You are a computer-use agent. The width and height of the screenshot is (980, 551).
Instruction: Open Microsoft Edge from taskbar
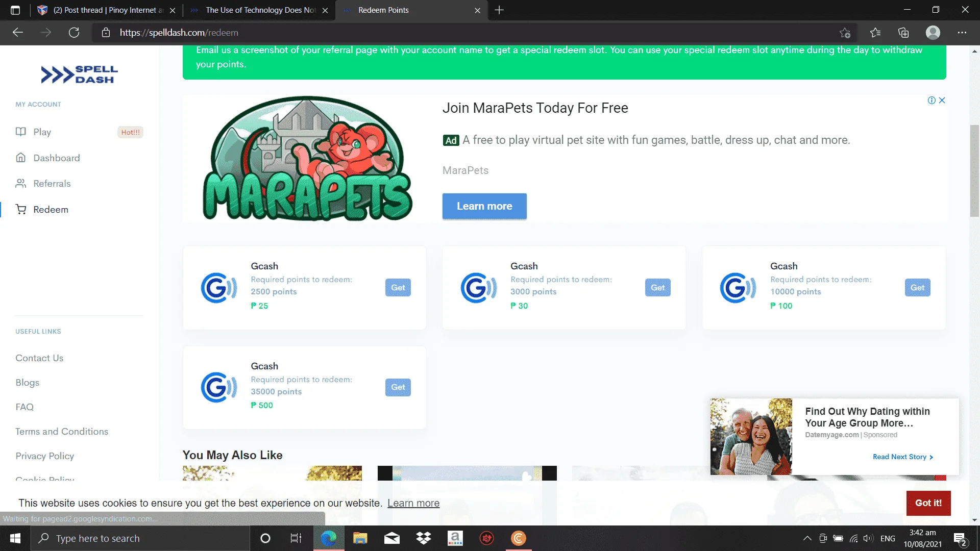point(329,538)
